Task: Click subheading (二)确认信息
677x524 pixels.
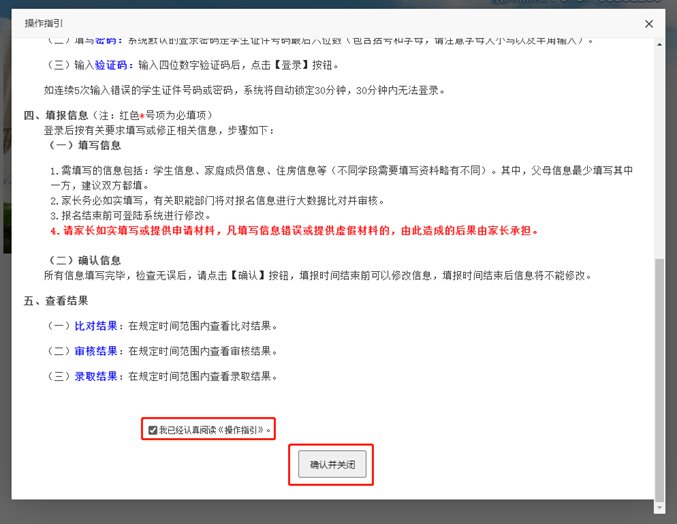Action: coord(84,260)
